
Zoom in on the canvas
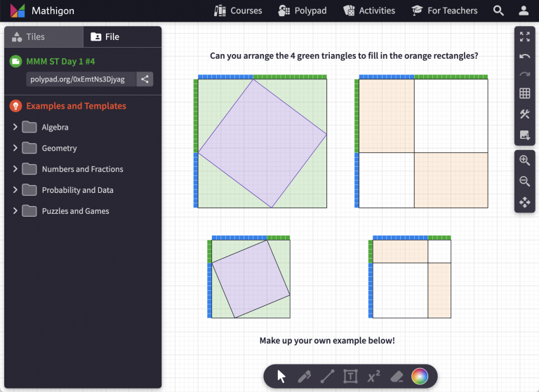(524, 160)
